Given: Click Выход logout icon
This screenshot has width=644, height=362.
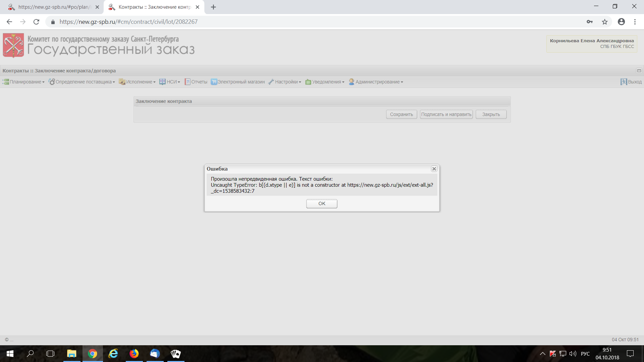Looking at the screenshot, I should pyautogui.click(x=624, y=82).
